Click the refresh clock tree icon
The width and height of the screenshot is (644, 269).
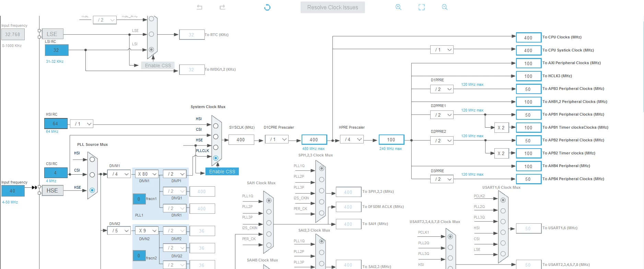click(267, 7)
